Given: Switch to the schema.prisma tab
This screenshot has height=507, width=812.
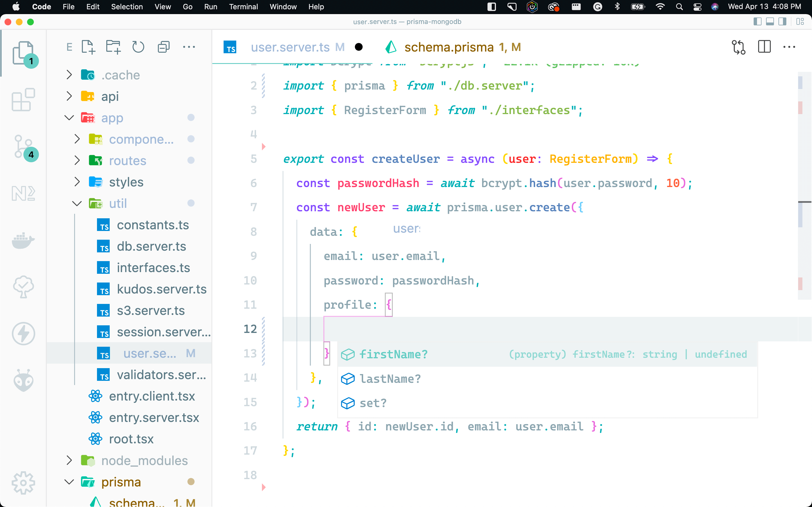Looking at the screenshot, I should point(449,47).
